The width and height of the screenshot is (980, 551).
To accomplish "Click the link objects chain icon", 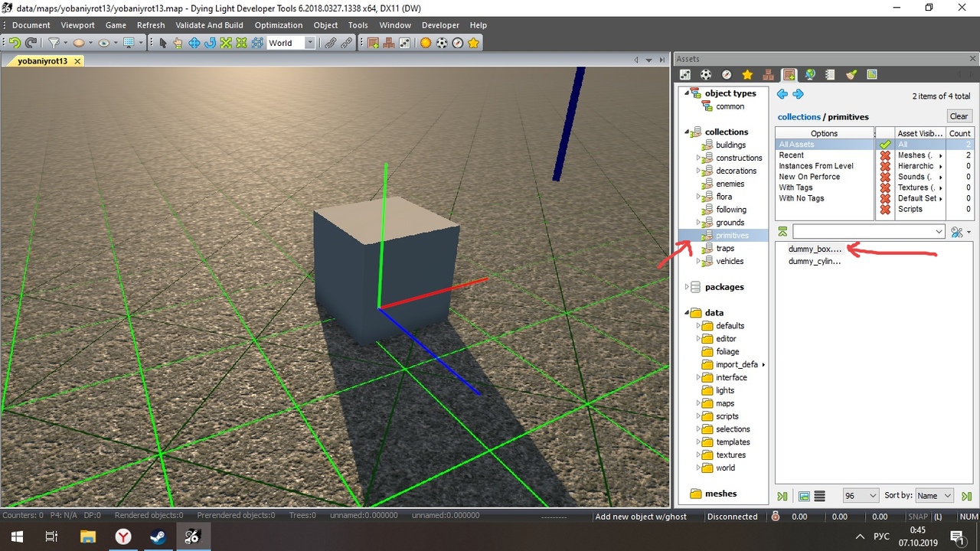I will click(331, 43).
